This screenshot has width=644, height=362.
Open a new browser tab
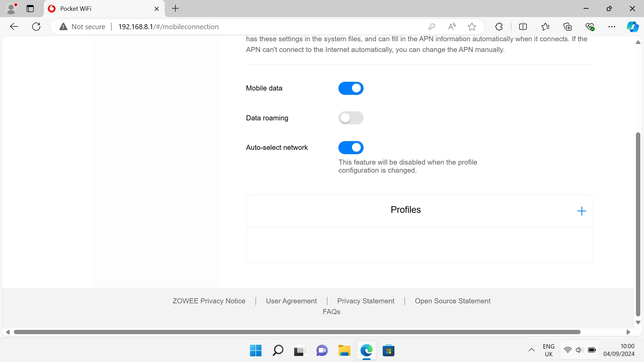click(175, 9)
